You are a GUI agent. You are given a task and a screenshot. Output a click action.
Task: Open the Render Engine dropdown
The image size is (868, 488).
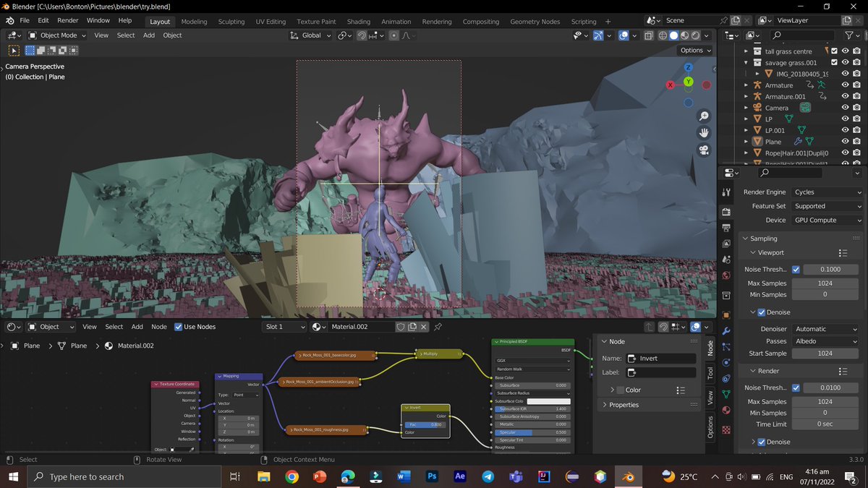click(827, 192)
